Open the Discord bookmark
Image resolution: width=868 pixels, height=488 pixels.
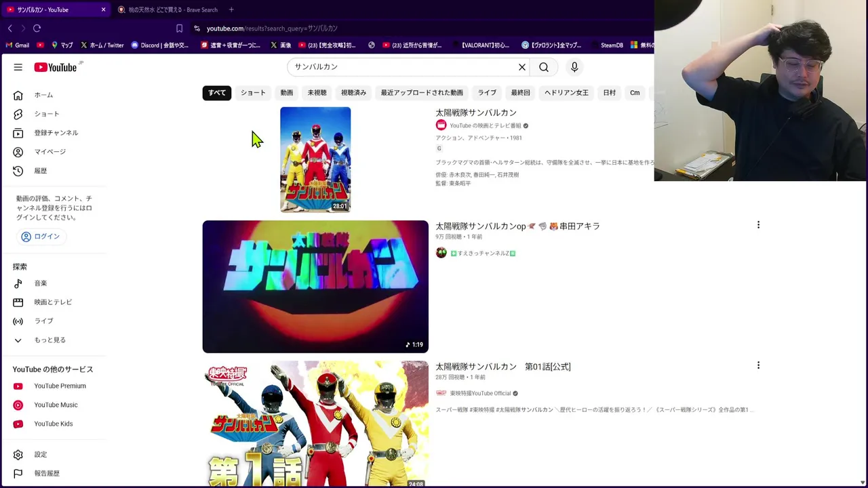pyautogui.click(x=160, y=45)
